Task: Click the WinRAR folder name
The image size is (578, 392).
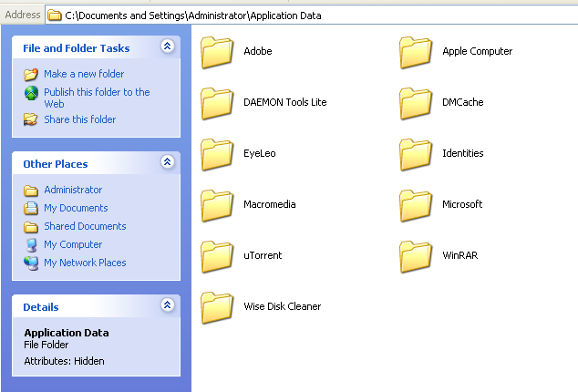Action: coord(460,255)
